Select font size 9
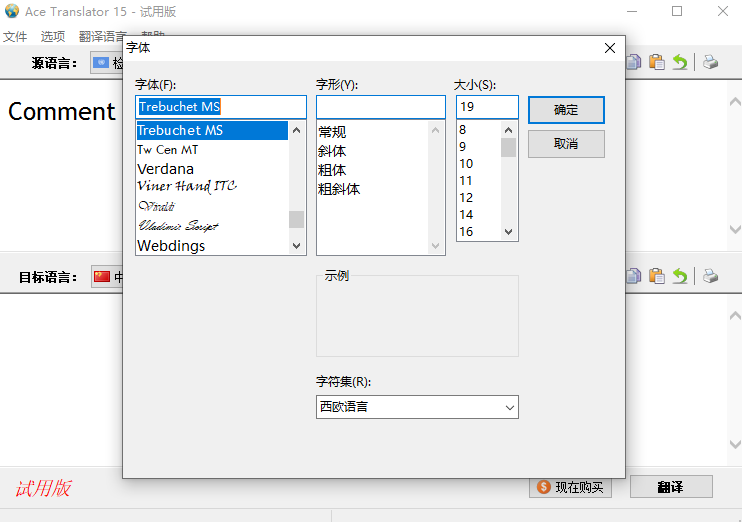Image resolution: width=742 pixels, height=522 pixels. point(463,147)
